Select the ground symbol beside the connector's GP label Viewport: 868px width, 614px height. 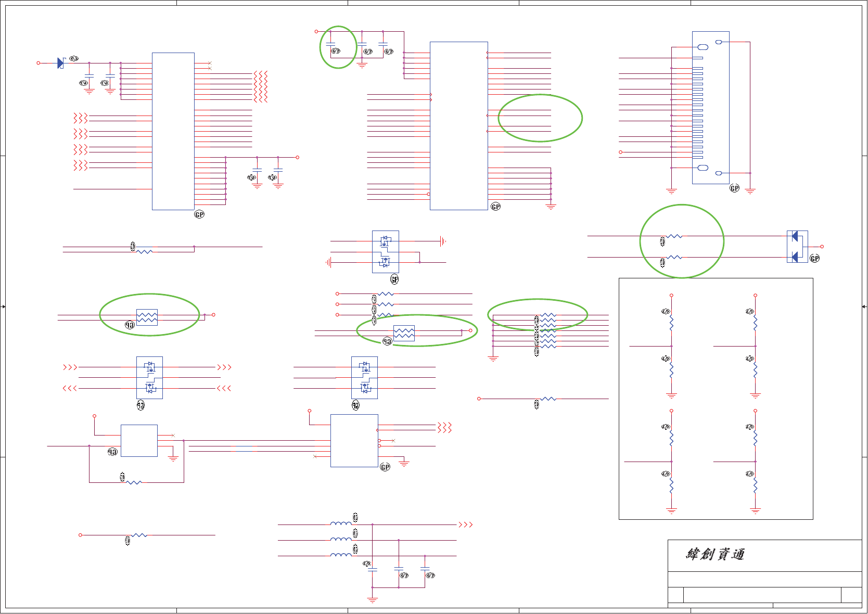click(x=750, y=191)
